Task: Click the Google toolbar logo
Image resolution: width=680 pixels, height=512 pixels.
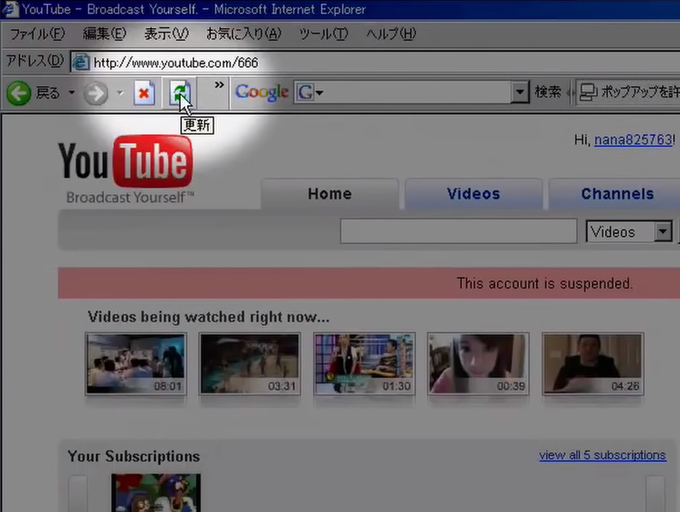Action: 262,92
